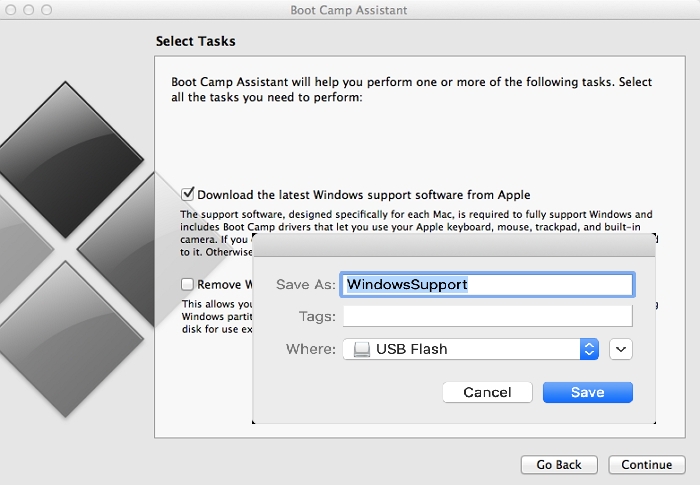The height and width of the screenshot is (485, 700).
Task: Close the Boot Camp Assistant window
Action: coord(11,10)
